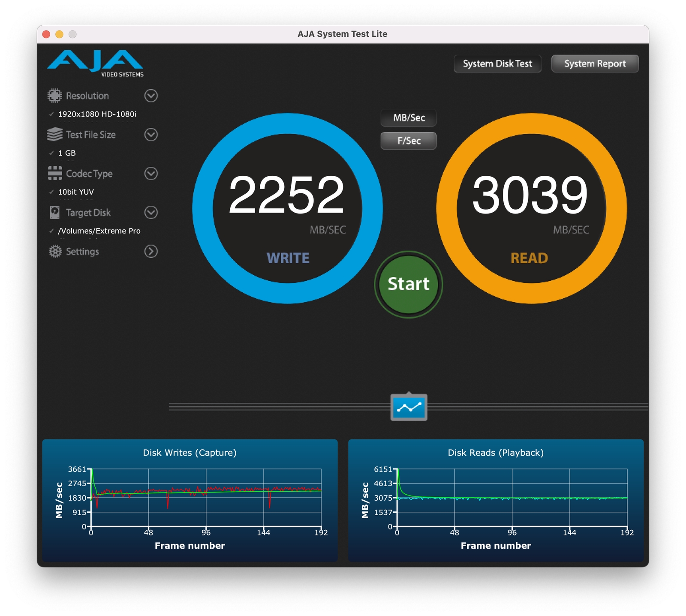Click the Codec Type label
The width and height of the screenshot is (686, 616).
tap(89, 174)
